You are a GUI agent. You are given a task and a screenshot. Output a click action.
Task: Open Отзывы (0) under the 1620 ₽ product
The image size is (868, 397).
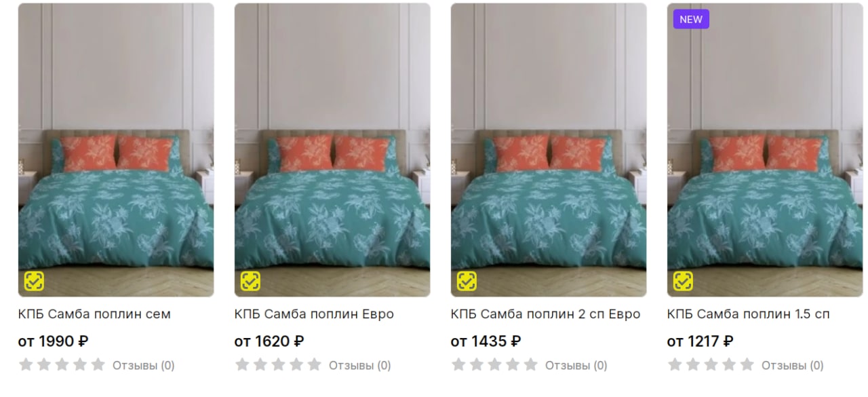pyautogui.click(x=360, y=366)
